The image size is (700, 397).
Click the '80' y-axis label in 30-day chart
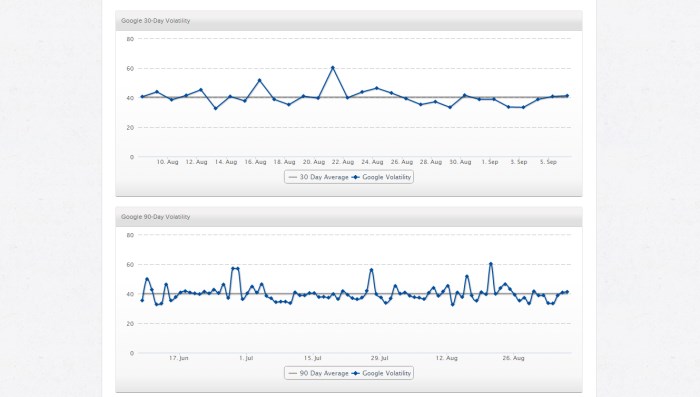[130, 39]
